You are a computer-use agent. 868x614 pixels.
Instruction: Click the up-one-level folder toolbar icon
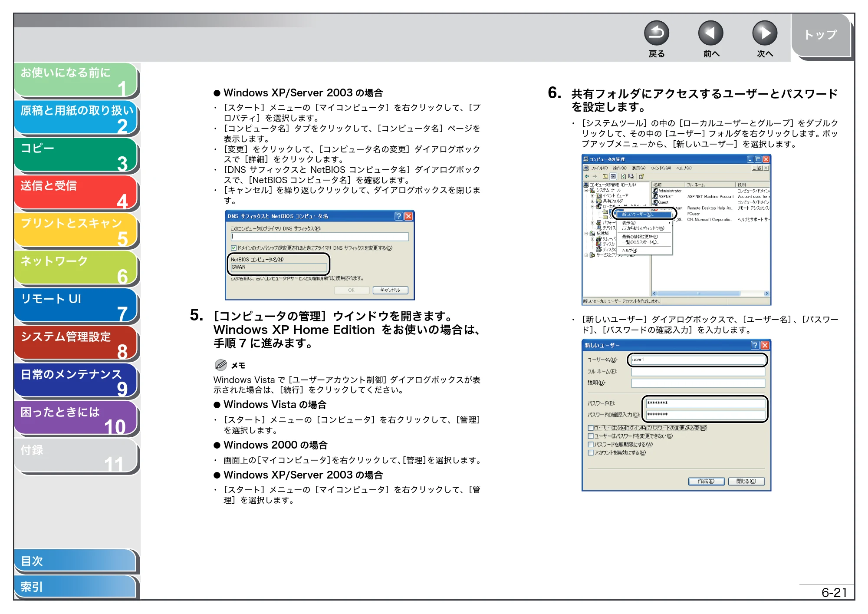(x=605, y=176)
